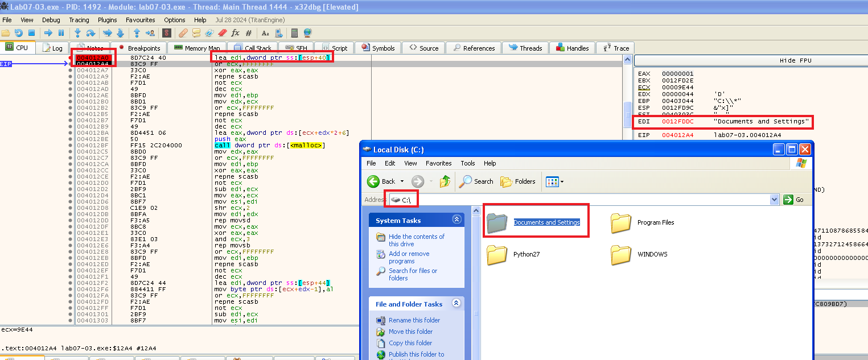Open the Scylla plugin icon
The width and height of the screenshot is (868, 360).
coord(167,33)
